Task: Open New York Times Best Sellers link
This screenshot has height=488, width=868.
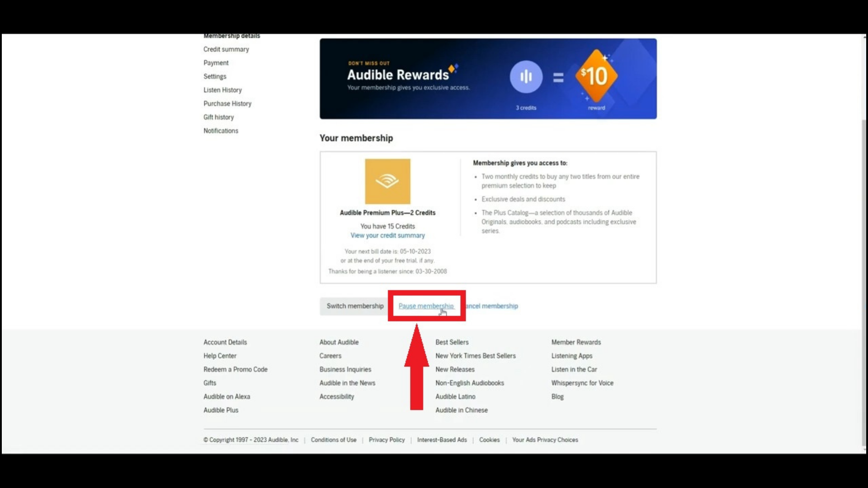Action: pos(475,356)
